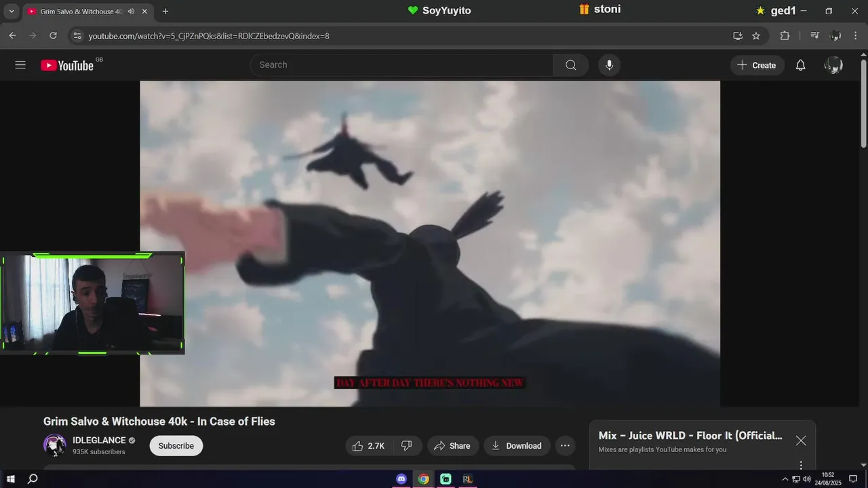
Task: Open the Windows Start menu
Action: coord(11,479)
